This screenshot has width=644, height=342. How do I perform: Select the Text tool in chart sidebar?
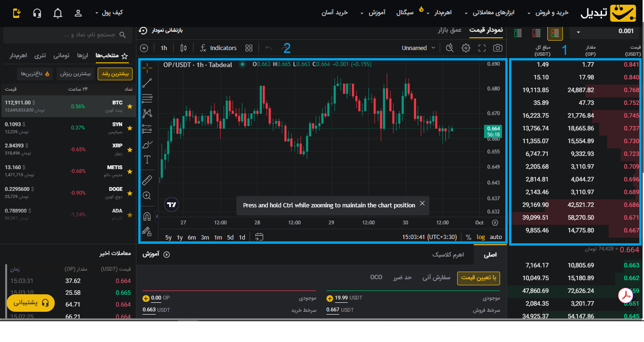(147, 160)
